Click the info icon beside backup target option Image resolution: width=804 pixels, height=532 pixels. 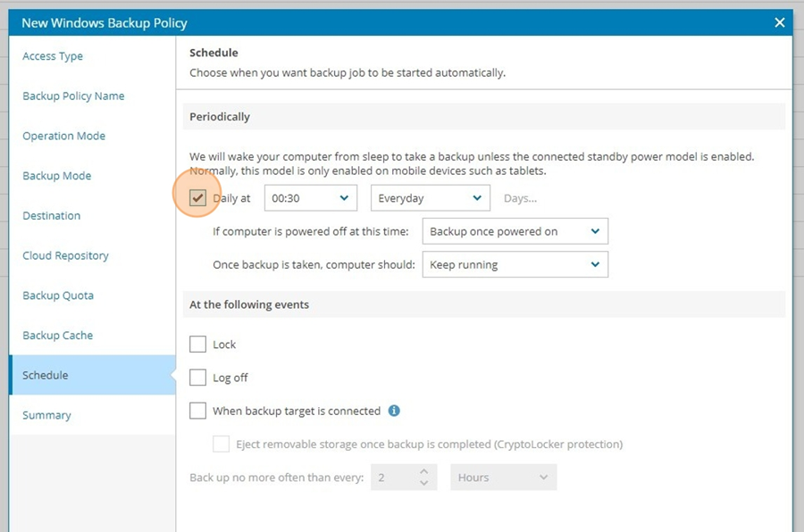[x=394, y=411]
